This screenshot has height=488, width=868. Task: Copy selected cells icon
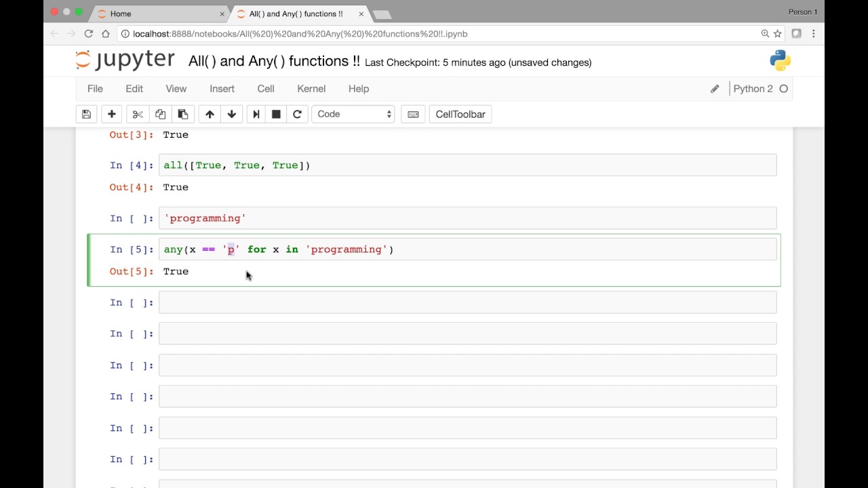[x=160, y=114]
